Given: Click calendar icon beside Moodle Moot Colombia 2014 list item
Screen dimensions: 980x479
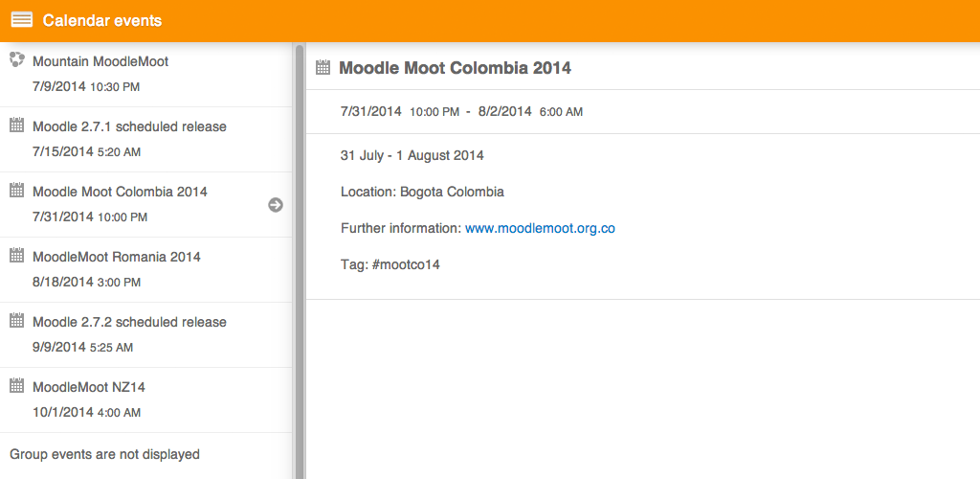Looking at the screenshot, I should 17,190.
